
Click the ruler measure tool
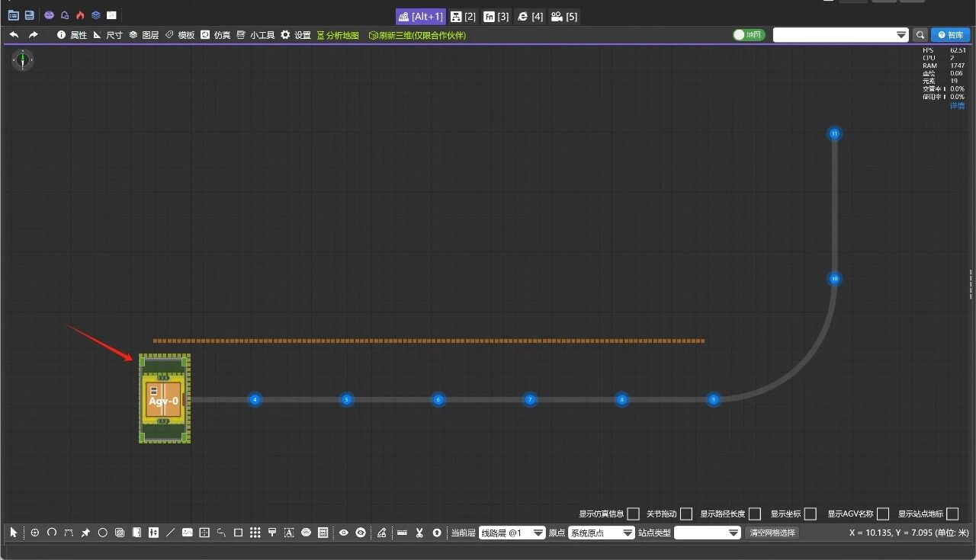[x=402, y=533]
